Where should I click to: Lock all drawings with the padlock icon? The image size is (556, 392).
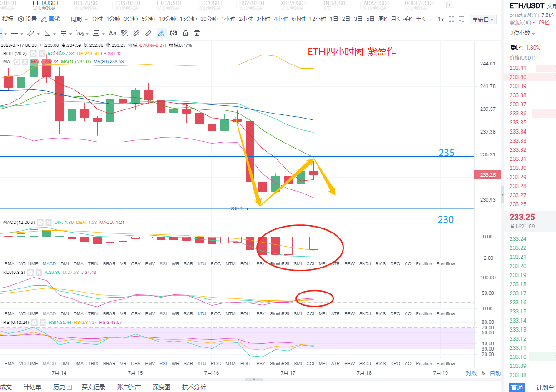pyautogui.click(x=185, y=33)
